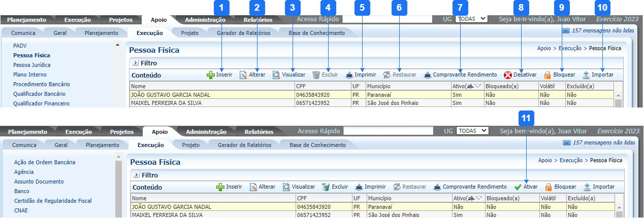Click the Acesso Rápido field in lower header
Image resolution: width=644 pixels, height=218 pixels.
tap(388, 131)
